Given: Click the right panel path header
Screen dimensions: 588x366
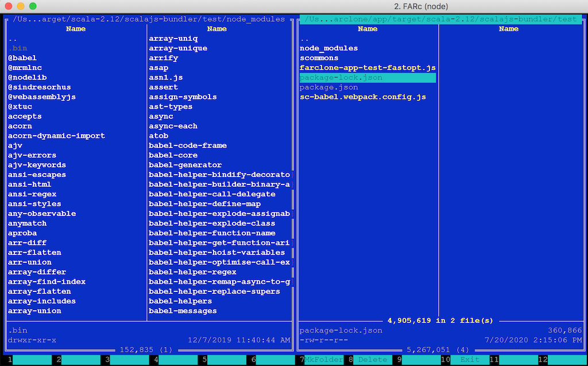Looking at the screenshot, I should (x=440, y=19).
